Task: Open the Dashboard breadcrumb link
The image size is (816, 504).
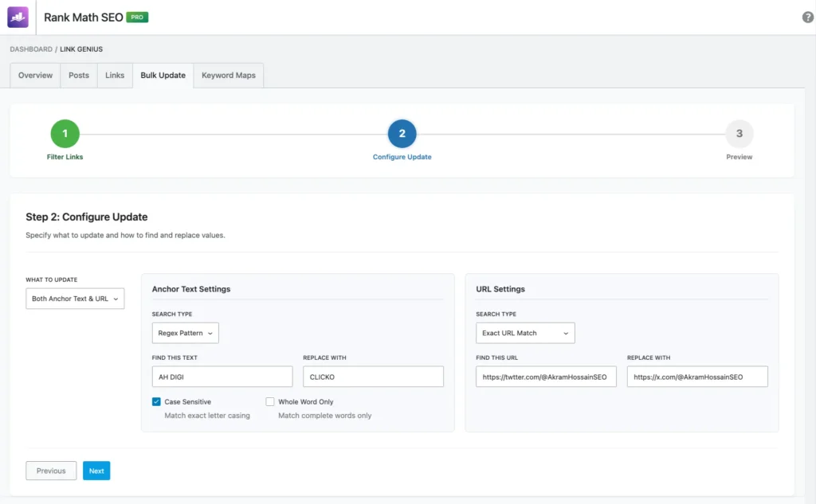Action: click(x=30, y=49)
